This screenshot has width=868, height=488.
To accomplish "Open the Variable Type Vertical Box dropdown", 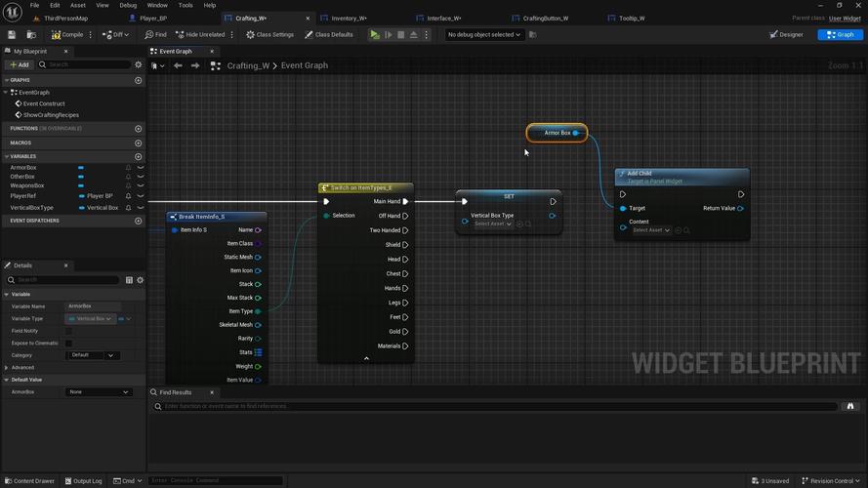I will 91,319.
